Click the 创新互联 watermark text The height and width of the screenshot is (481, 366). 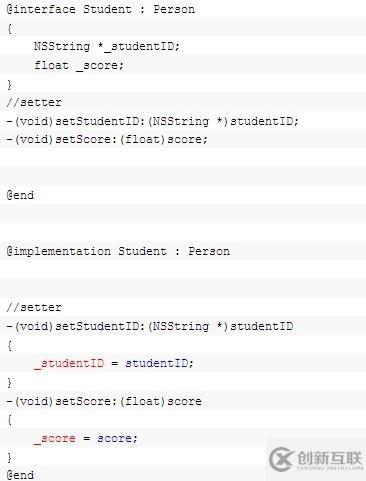tap(329, 458)
